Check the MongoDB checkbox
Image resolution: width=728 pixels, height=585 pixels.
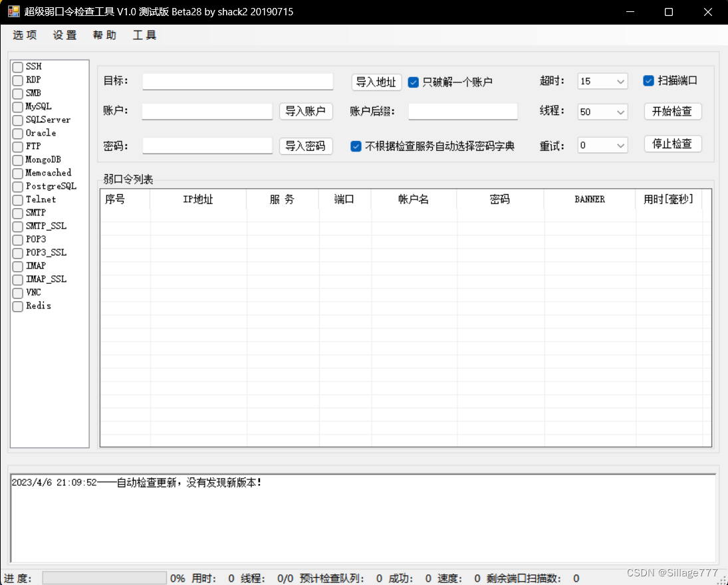(x=18, y=160)
